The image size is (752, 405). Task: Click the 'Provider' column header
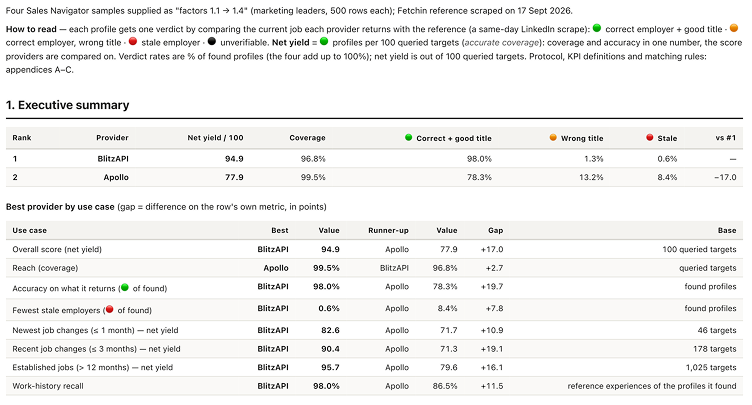pyautogui.click(x=112, y=138)
